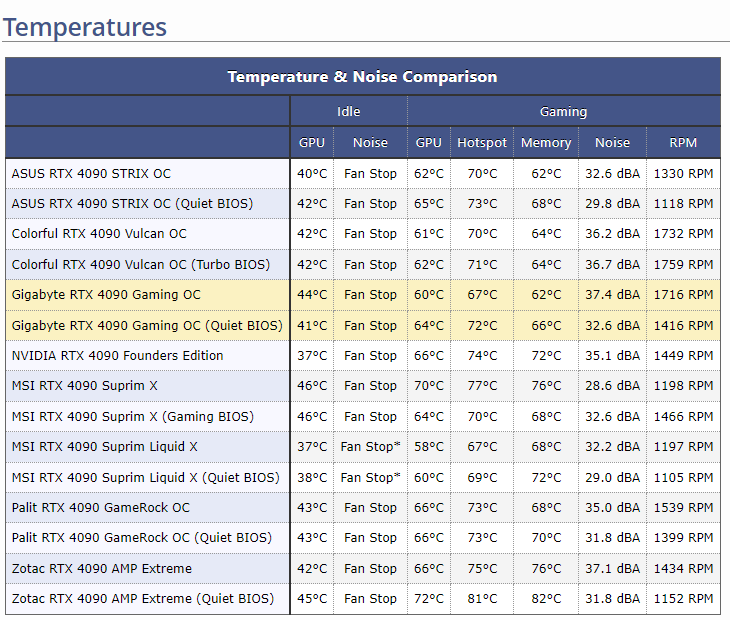Select the 28.6 dBA noise value
The image size is (730, 620).
coord(612,386)
